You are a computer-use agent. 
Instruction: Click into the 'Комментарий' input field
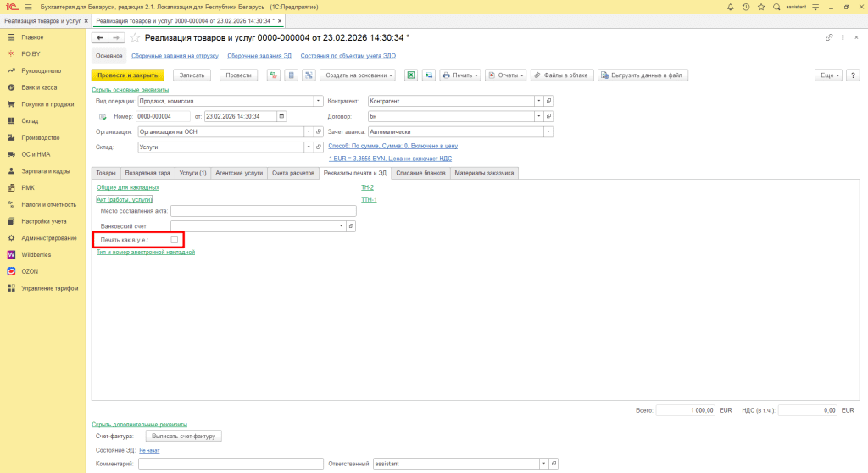[231, 464]
